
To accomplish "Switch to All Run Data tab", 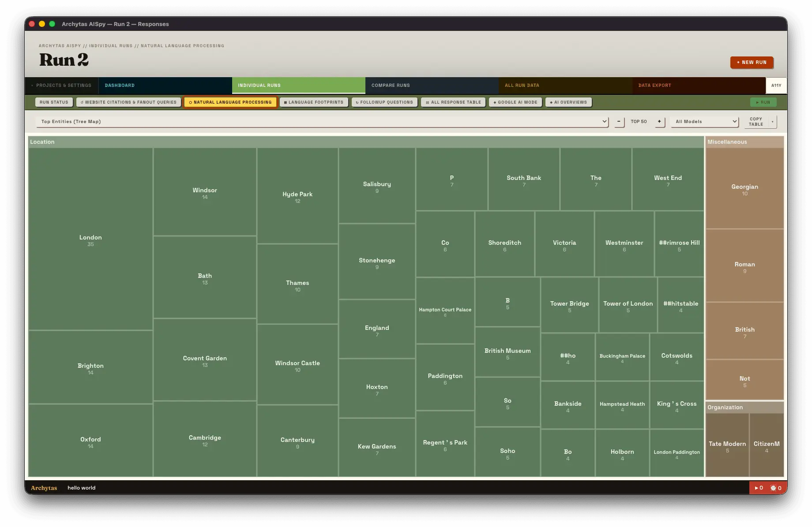I will click(565, 86).
